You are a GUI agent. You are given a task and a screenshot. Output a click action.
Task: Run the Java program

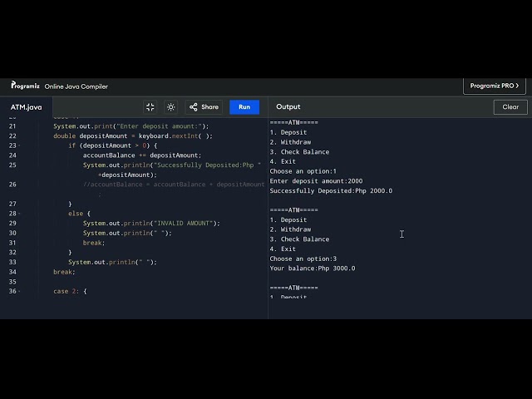coord(244,107)
